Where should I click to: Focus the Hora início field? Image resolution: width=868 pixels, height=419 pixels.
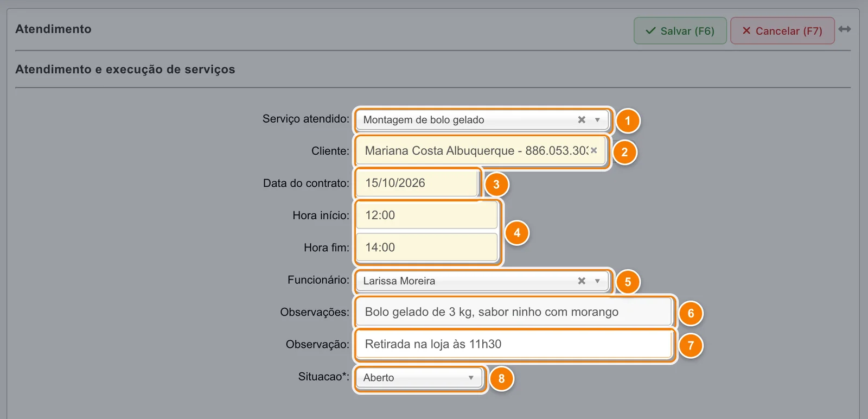[427, 215]
